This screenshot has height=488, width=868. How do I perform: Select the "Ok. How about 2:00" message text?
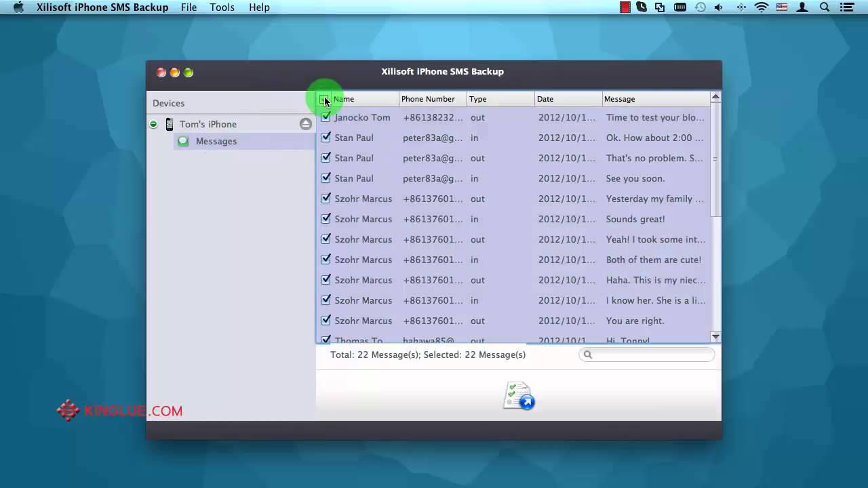point(654,138)
